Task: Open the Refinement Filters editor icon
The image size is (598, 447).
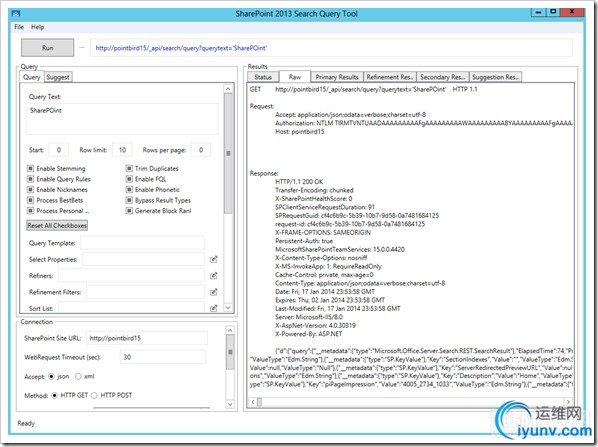Action: click(x=214, y=292)
